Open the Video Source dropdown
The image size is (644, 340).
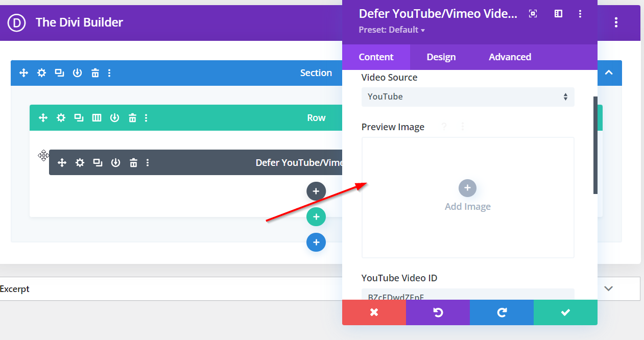click(468, 96)
